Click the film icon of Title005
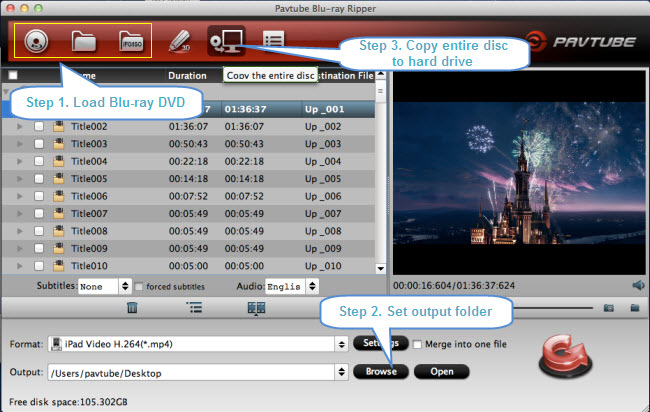This screenshot has width=650, height=412. pyautogui.click(x=58, y=179)
